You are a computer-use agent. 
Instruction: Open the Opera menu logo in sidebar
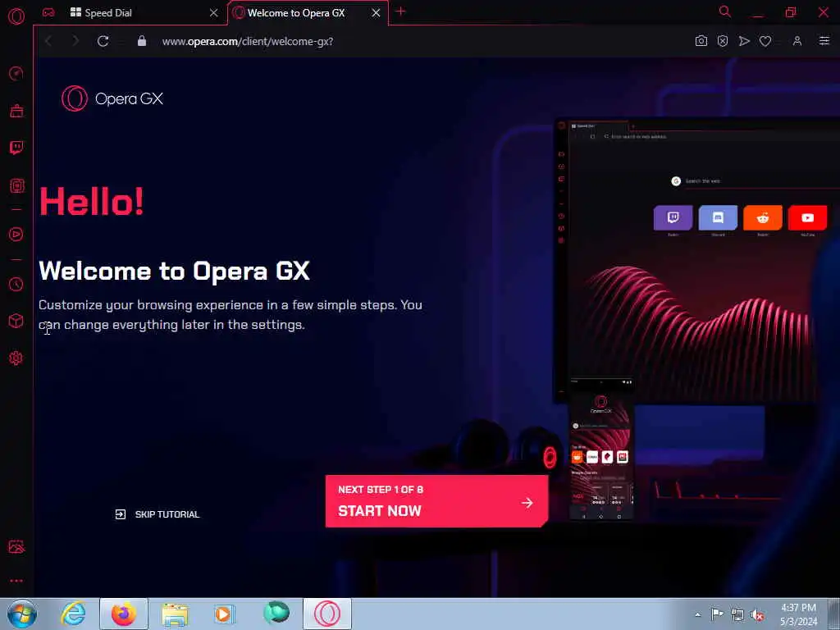[x=16, y=16]
